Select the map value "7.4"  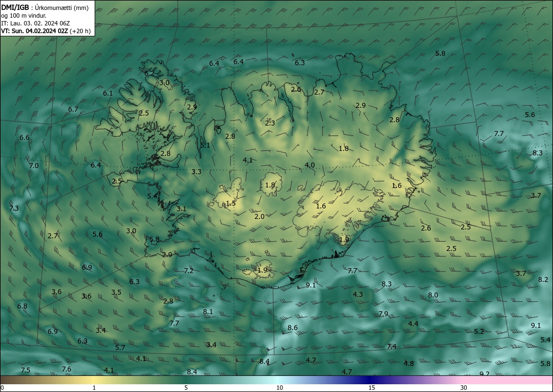coord(392,347)
